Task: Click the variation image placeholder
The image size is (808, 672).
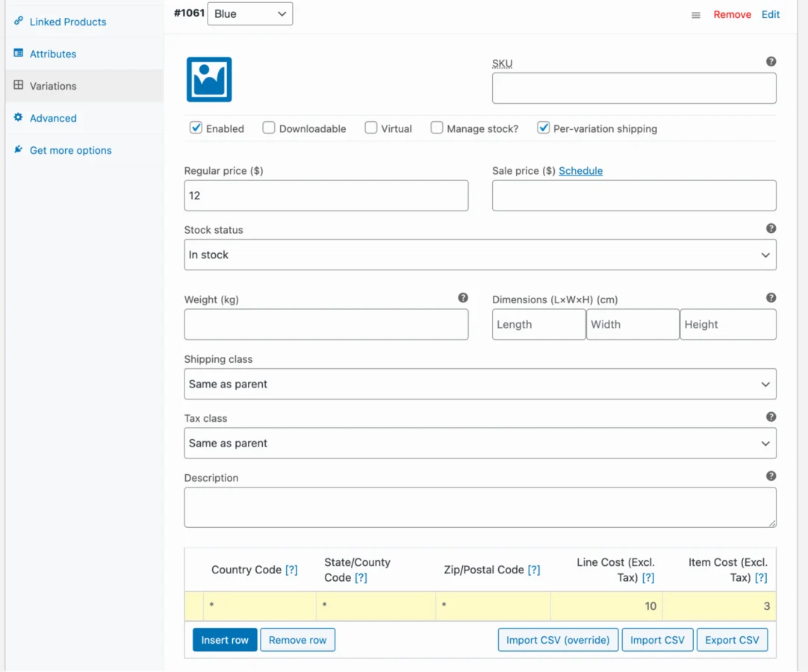Action: (209, 79)
